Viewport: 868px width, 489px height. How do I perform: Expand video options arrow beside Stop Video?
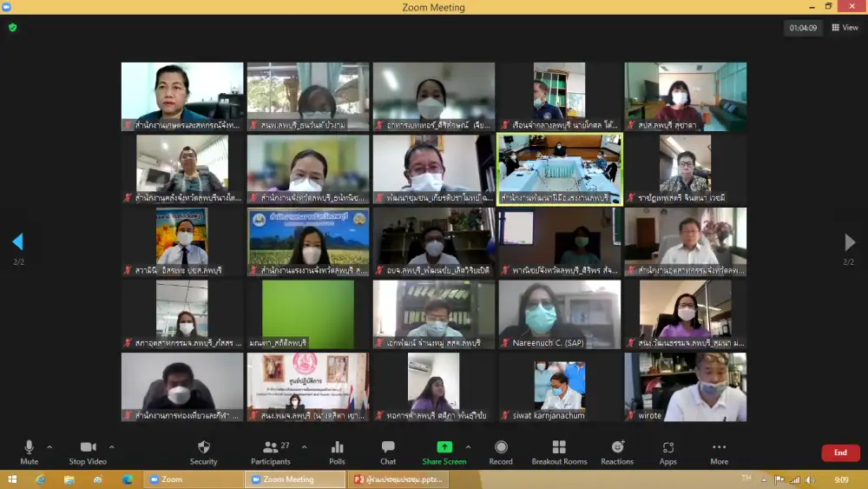tap(112, 447)
